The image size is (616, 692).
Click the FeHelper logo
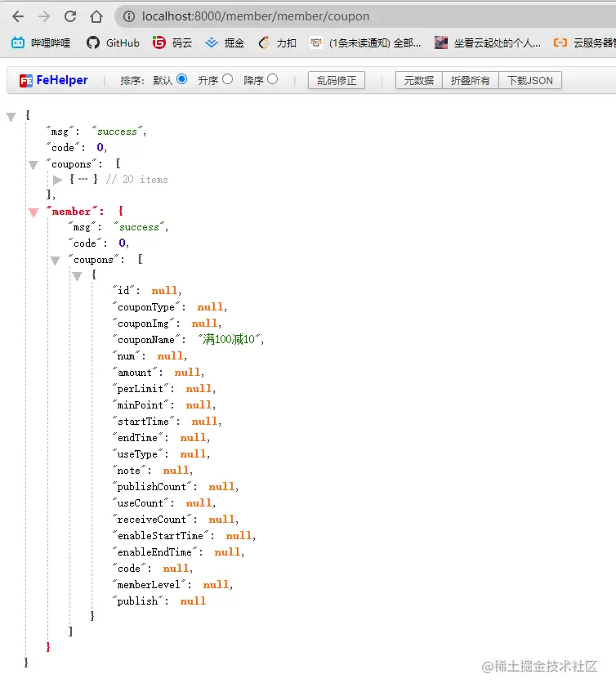(x=53, y=80)
